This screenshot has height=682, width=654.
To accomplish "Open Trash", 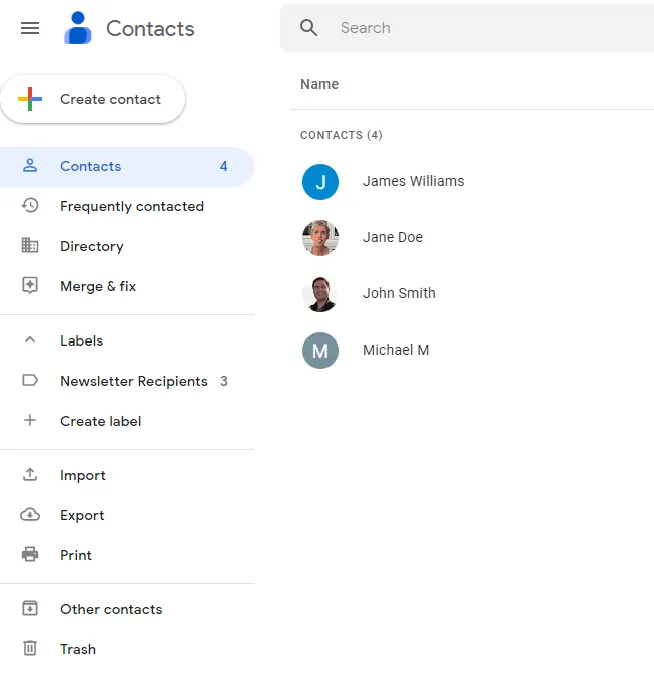I will tap(127, 649).
